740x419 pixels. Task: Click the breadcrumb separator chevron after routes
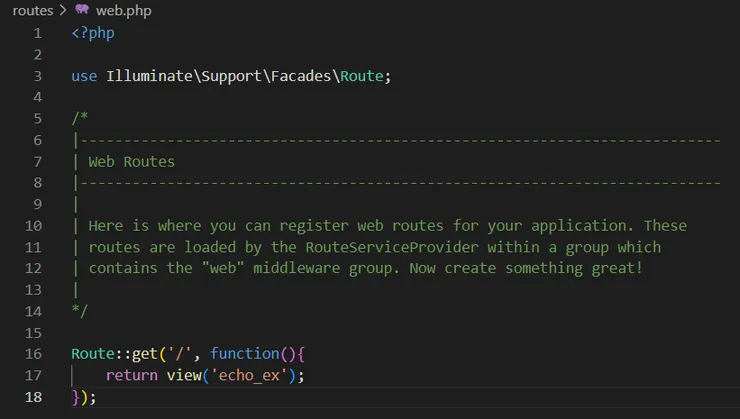click(x=63, y=10)
